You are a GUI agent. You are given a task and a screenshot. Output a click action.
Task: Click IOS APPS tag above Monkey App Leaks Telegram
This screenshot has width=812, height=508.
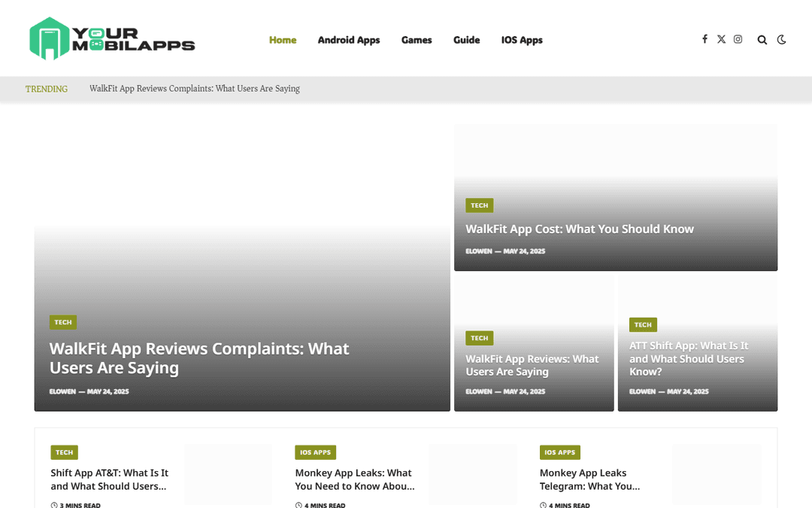click(x=560, y=452)
